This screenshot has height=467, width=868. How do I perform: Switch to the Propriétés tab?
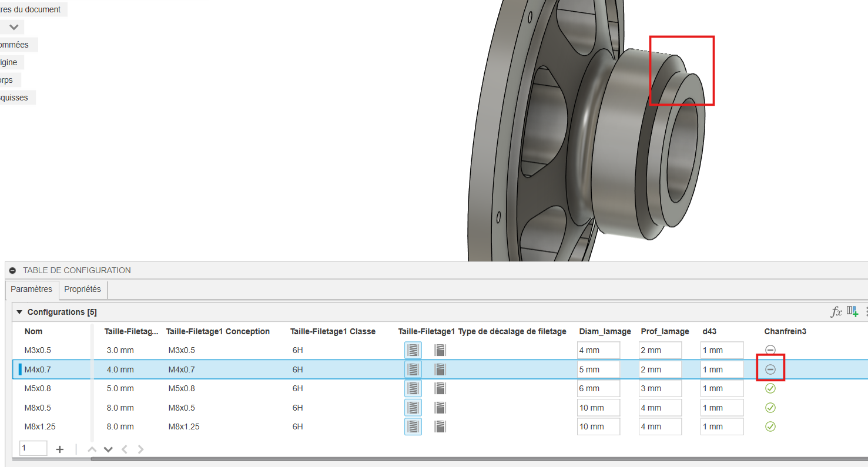tap(82, 289)
